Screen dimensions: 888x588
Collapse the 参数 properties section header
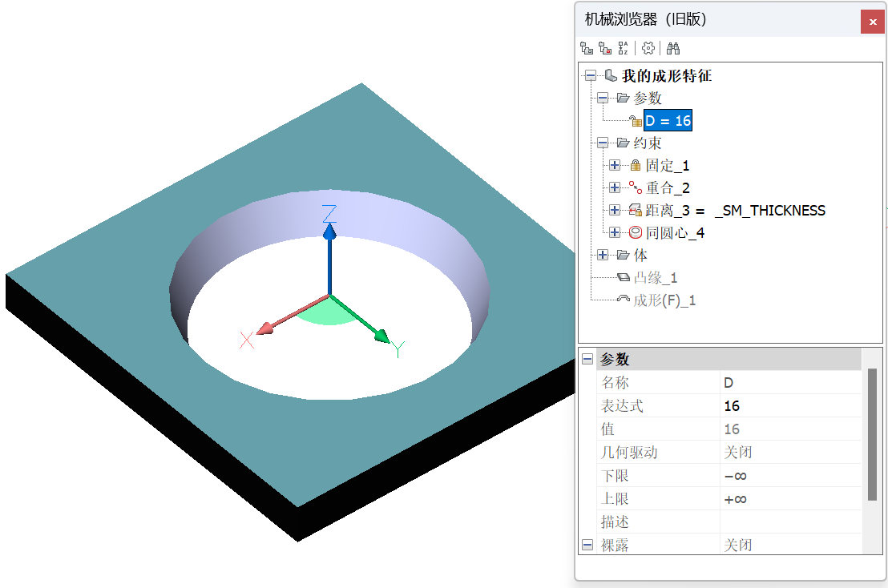(587, 359)
